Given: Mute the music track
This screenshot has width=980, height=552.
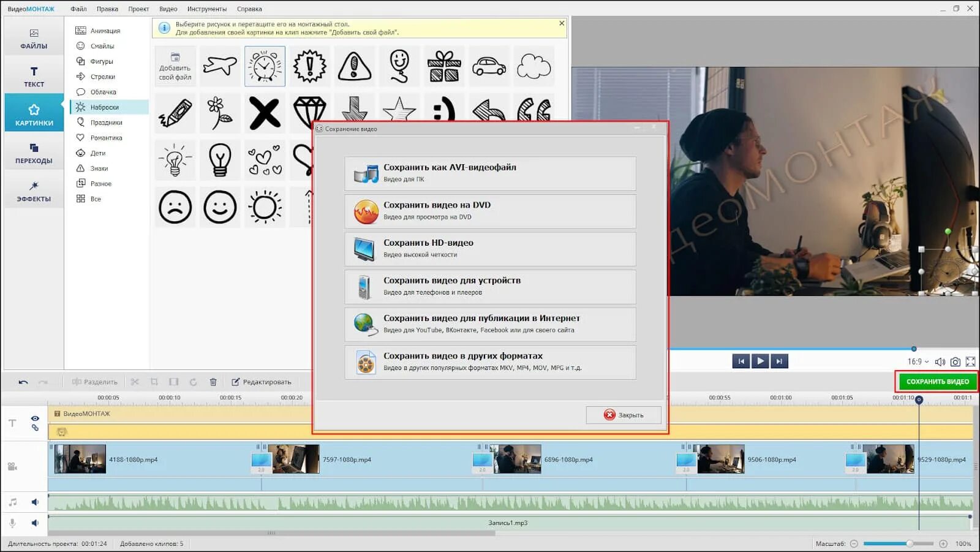Looking at the screenshot, I should (x=35, y=502).
